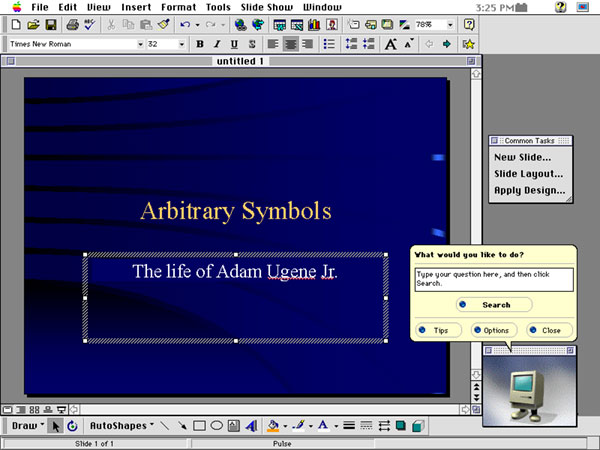Select the Oval drawing tool

[216, 425]
